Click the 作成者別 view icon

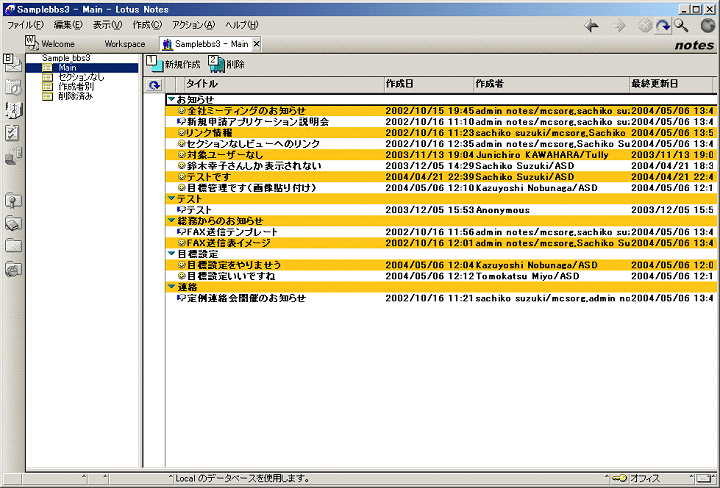point(47,87)
